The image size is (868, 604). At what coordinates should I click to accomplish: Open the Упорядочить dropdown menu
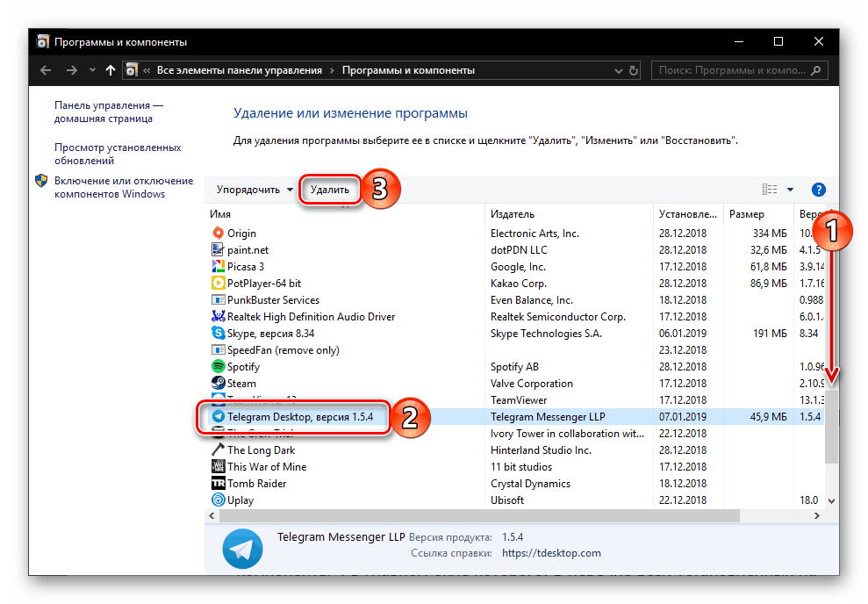[255, 189]
